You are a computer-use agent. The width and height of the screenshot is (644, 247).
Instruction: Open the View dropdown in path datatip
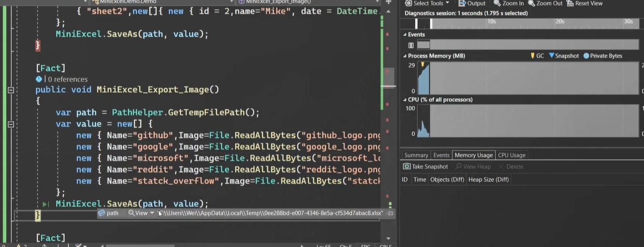pyautogui.click(x=141, y=213)
